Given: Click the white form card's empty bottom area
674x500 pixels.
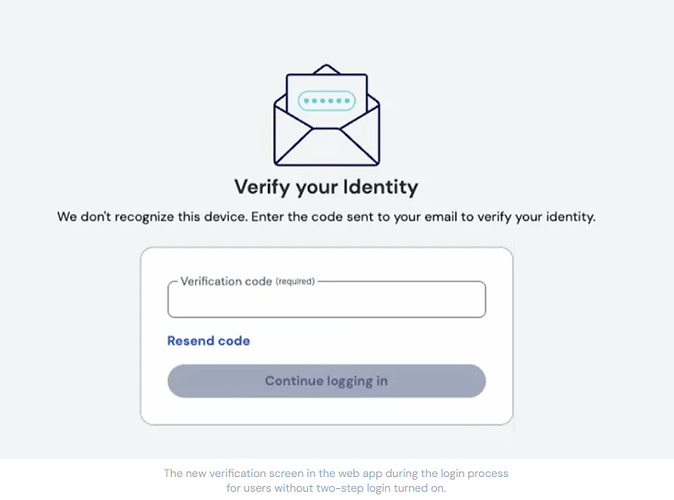Looking at the screenshot, I should (327, 411).
